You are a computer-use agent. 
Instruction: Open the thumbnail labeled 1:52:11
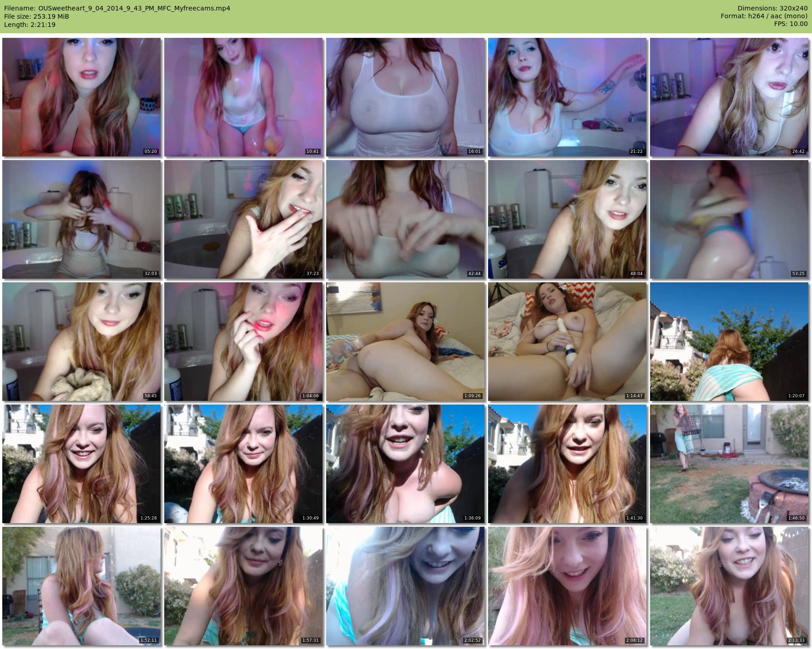pyautogui.click(x=81, y=586)
